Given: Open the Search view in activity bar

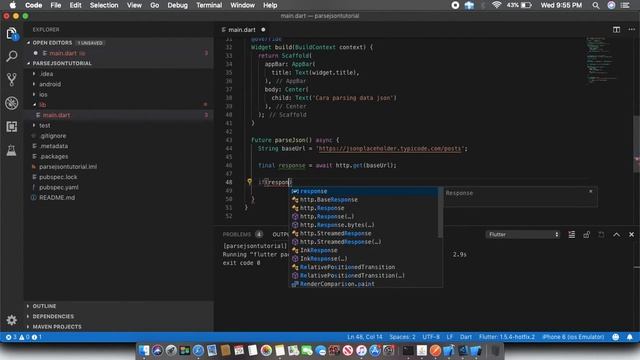Looking at the screenshot, I should point(11,56).
